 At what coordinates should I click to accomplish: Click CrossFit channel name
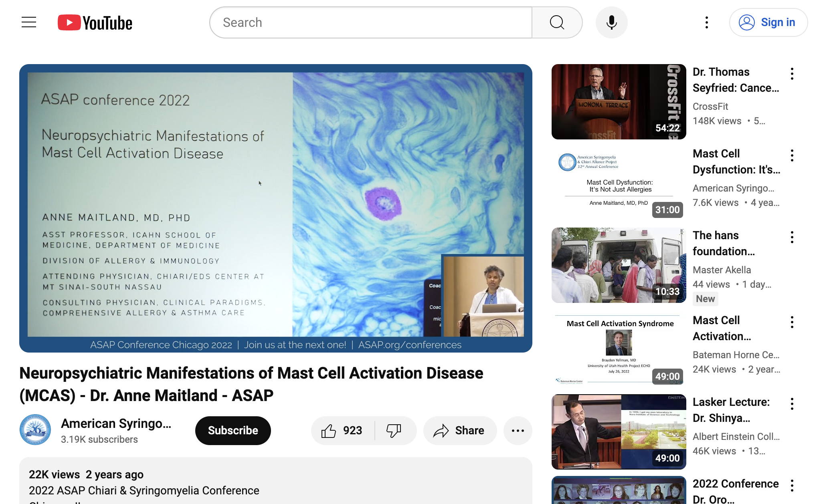click(710, 107)
